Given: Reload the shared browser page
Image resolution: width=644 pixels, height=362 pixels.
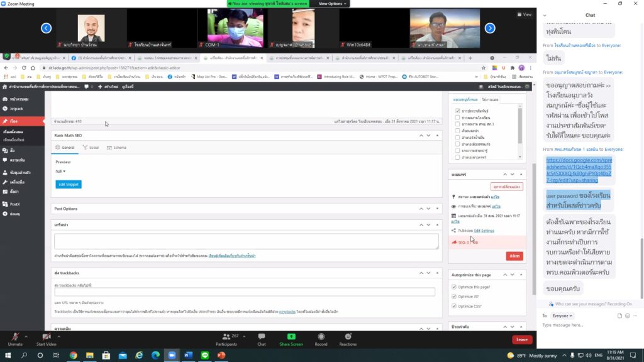Looking at the screenshot, I should pyautogui.click(x=24, y=68).
